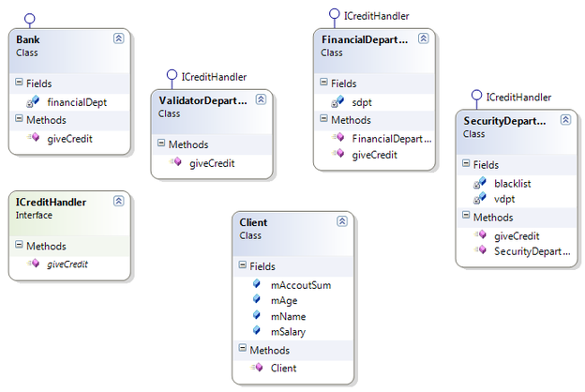Select the mAge field in Client
Viewport: 585px width, 392px height.
click(285, 300)
